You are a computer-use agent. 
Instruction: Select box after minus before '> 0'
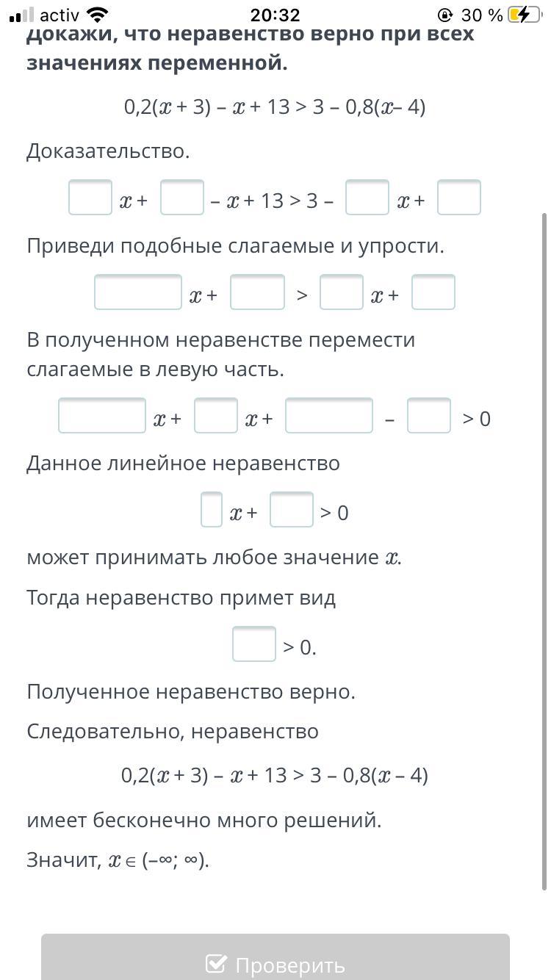(429, 415)
